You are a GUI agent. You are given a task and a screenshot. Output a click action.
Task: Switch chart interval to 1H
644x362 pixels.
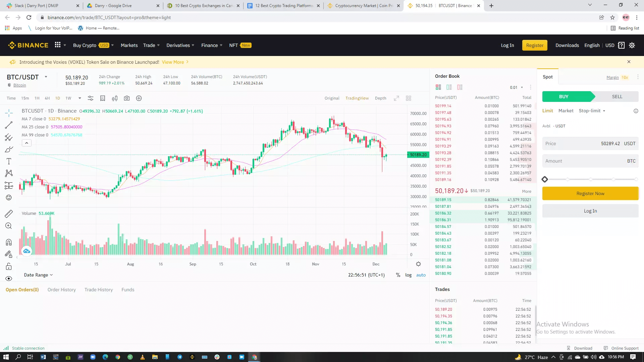point(37,98)
